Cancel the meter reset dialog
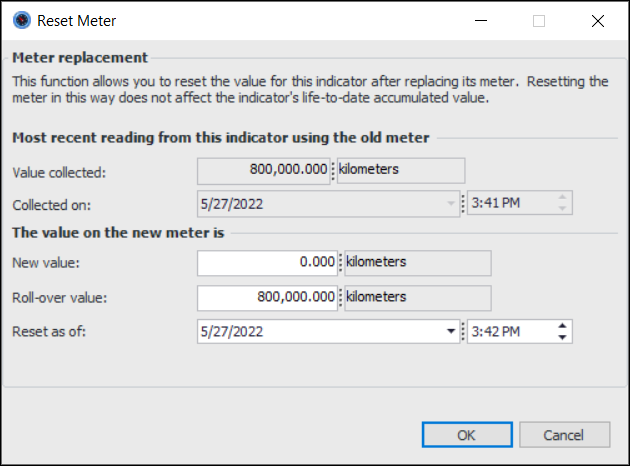The image size is (630, 466). click(x=565, y=435)
